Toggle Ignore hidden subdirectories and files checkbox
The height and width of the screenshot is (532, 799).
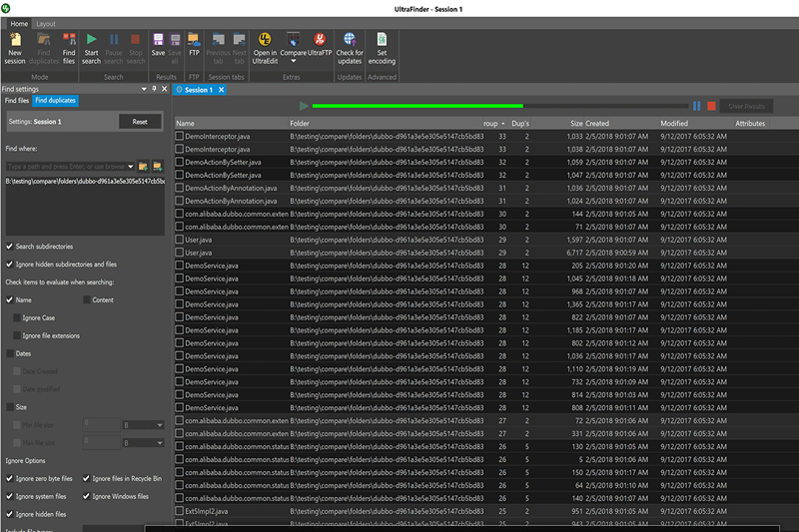point(10,265)
